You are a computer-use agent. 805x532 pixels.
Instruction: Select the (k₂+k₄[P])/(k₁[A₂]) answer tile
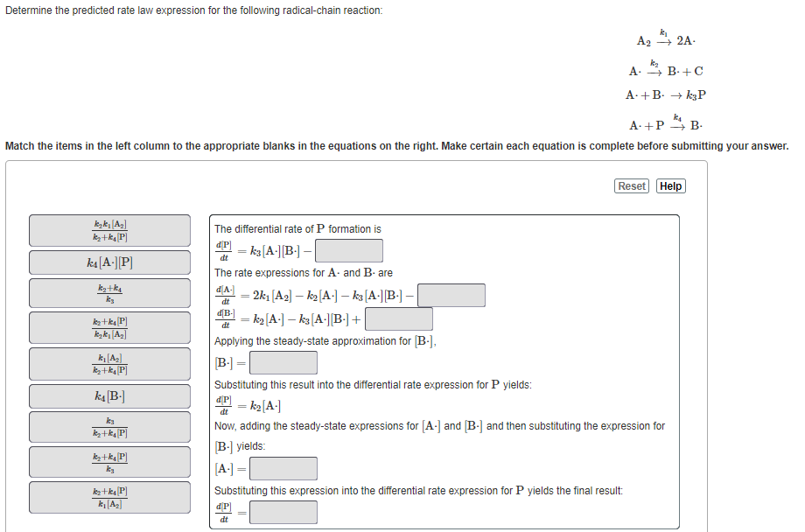109,497
